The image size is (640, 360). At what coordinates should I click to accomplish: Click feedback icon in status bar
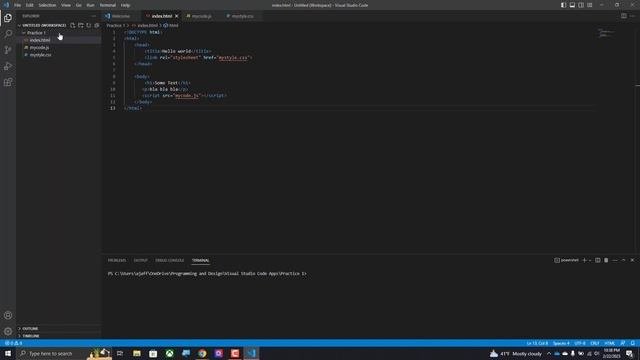(623, 343)
